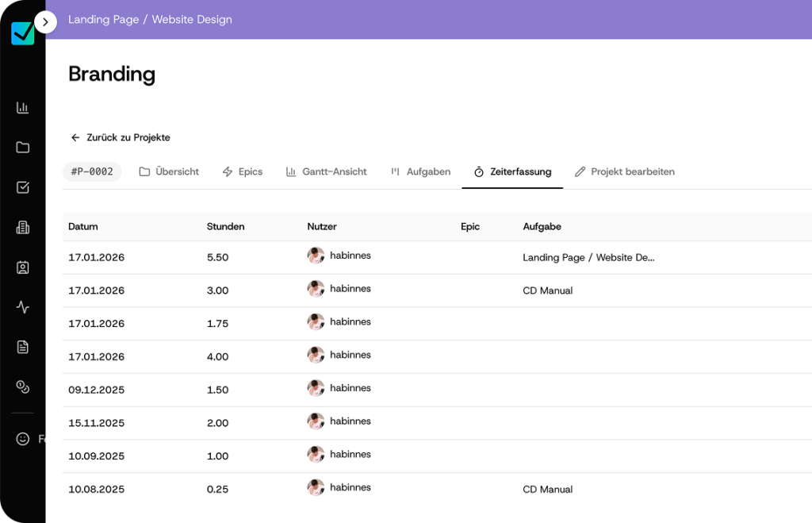Open the building icon in sidebar
812x523 pixels.
click(x=23, y=228)
